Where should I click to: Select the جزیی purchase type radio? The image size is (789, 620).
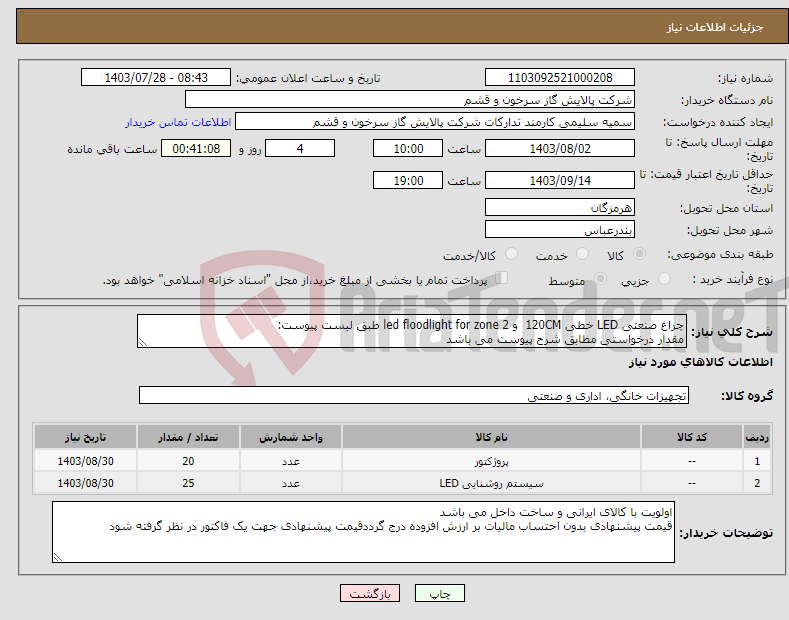pyautogui.click(x=664, y=278)
